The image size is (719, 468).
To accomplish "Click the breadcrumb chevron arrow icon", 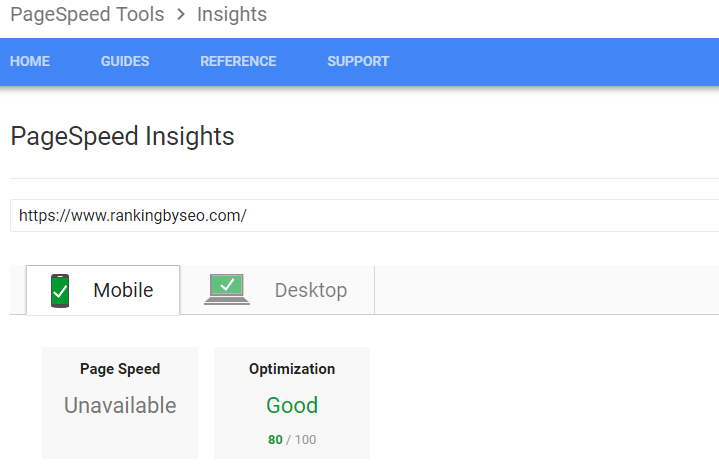I will point(181,14).
